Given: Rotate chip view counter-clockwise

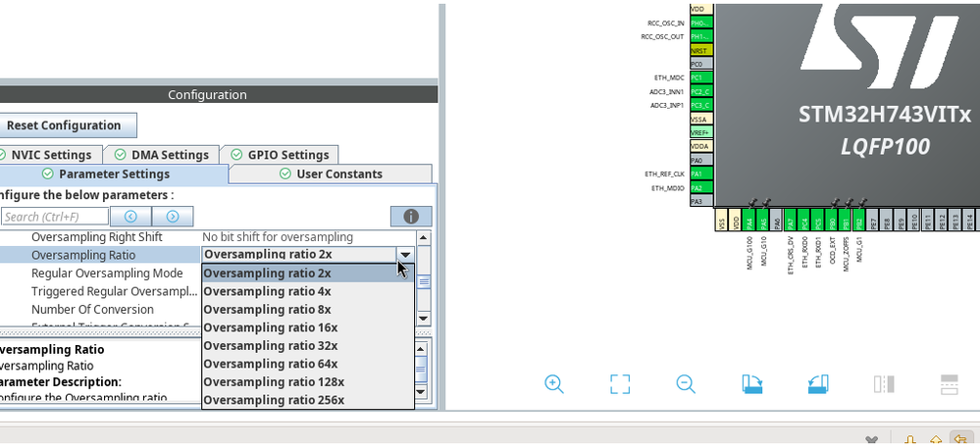Looking at the screenshot, I should [x=818, y=383].
